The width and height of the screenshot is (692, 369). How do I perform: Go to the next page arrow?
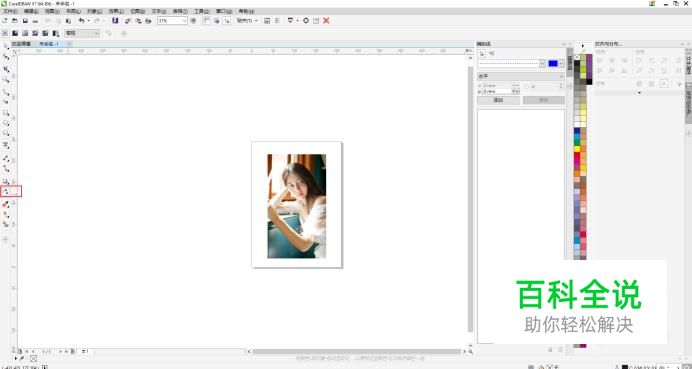point(60,351)
